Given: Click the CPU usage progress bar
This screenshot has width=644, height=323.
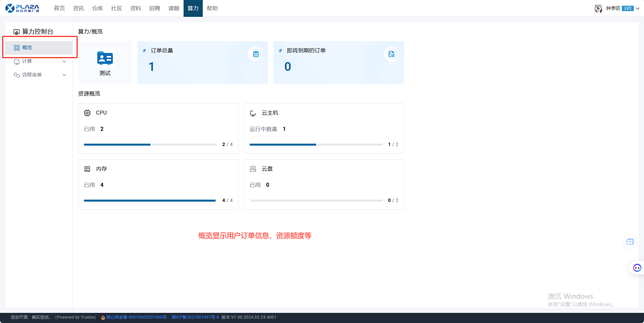Looking at the screenshot, I should coord(150,145).
